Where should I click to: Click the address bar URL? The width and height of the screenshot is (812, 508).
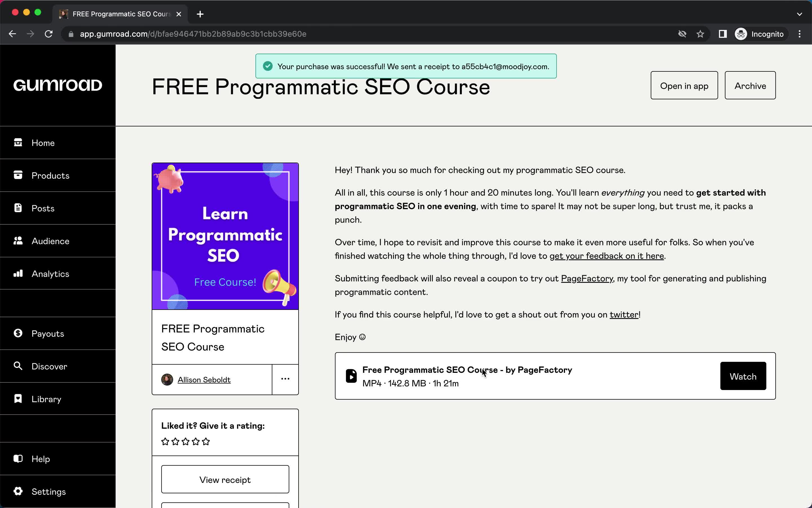click(193, 34)
